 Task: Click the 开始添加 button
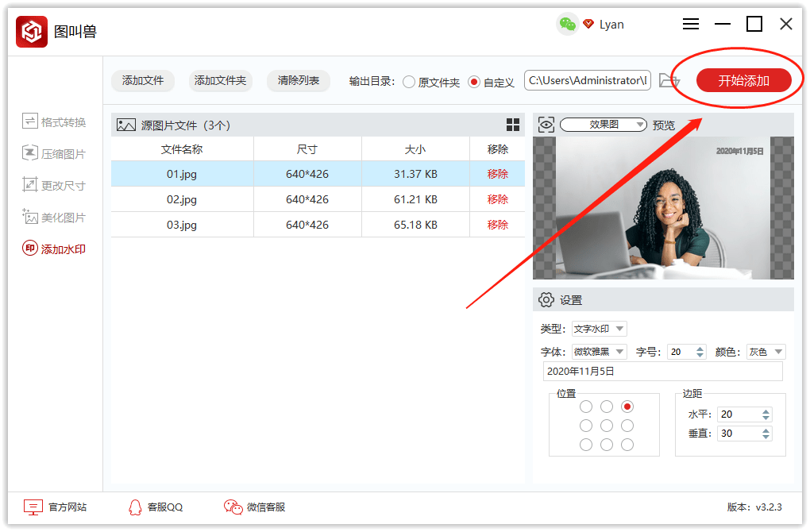click(743, 80)
